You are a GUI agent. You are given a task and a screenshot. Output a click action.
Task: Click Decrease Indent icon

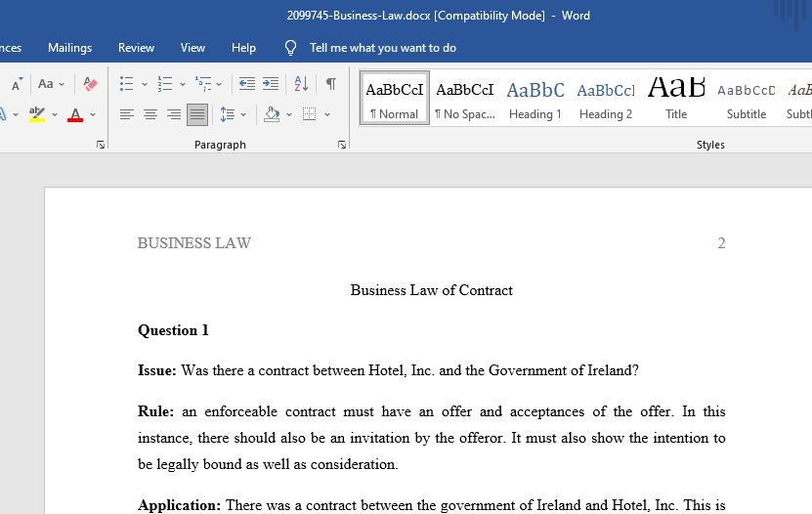[x=246, y=83]
